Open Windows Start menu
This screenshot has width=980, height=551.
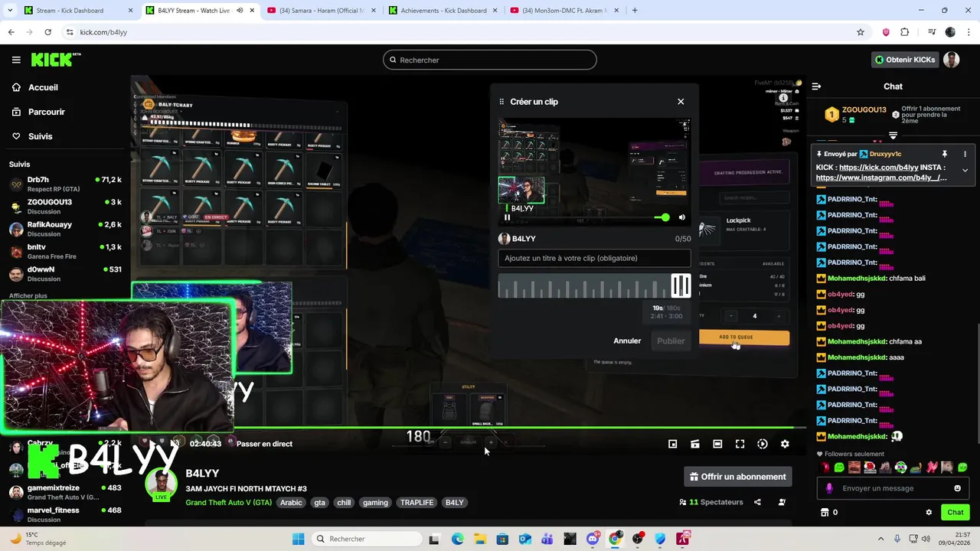tap(299, 539)
